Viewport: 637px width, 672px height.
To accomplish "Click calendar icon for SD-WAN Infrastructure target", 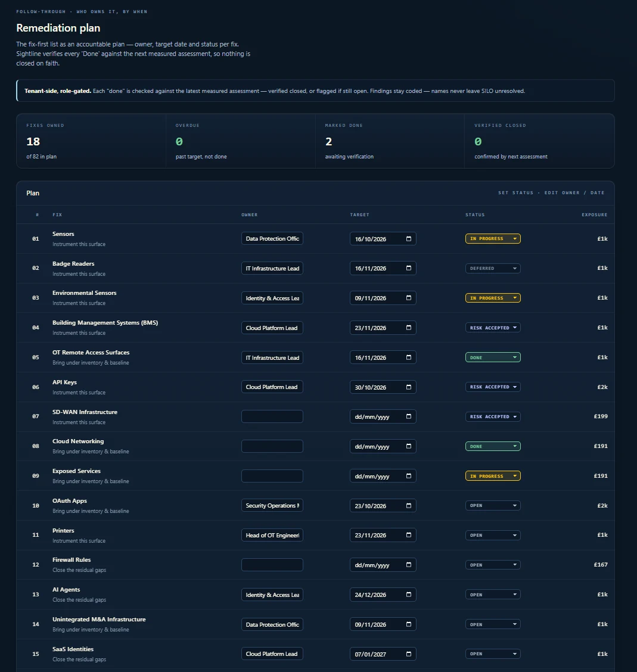I will click(x=409, y=416).
